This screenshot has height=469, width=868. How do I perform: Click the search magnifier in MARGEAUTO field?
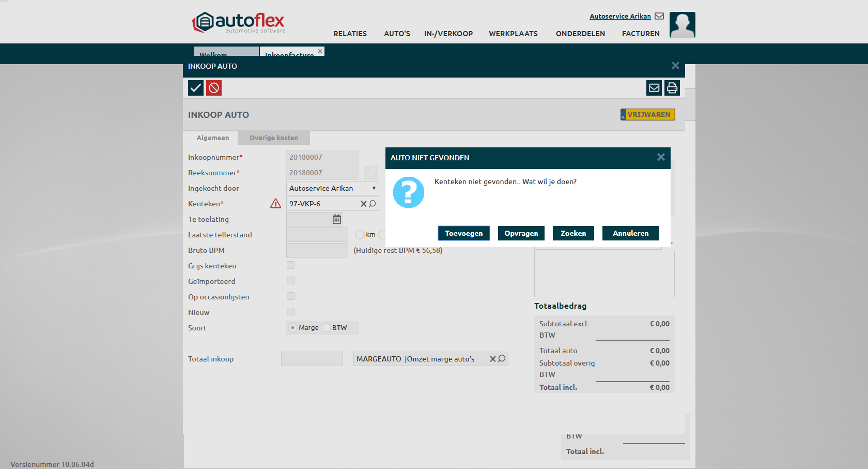click(x=502, y=359)
